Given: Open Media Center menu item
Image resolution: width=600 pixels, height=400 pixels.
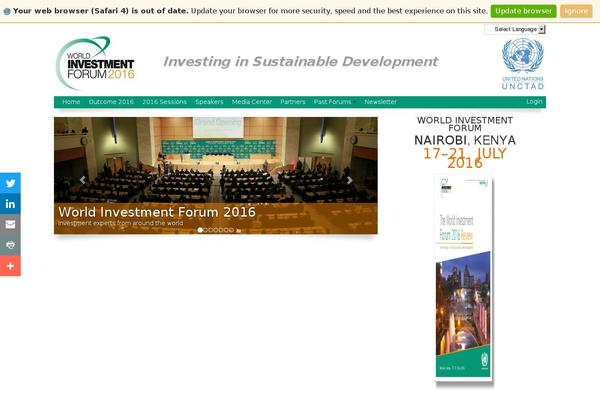Looking at the screenshot, I should [252, 102].
